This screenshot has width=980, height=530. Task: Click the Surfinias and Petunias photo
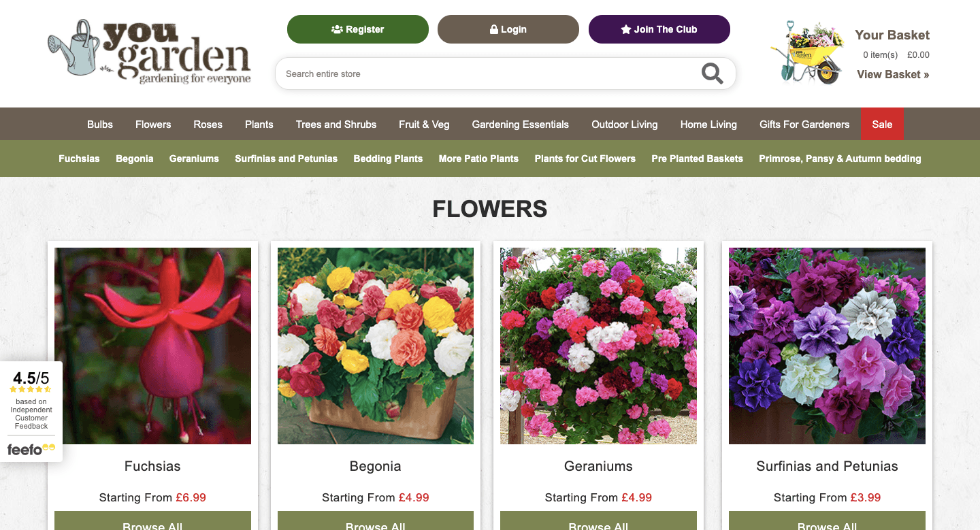click(x=827, y=346)
